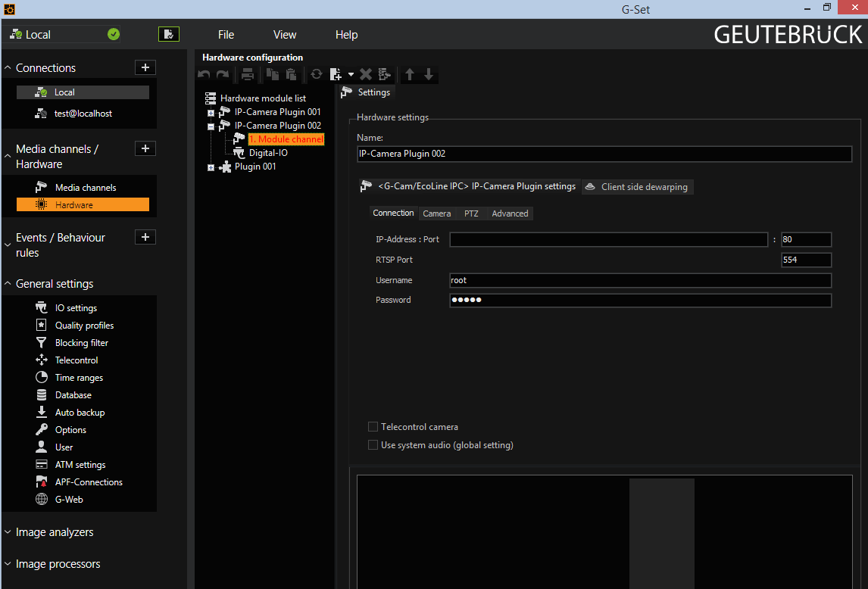This screenshot has width=868, height=589.
Task: Select the test@localhost connection
Action: [83, 114]
